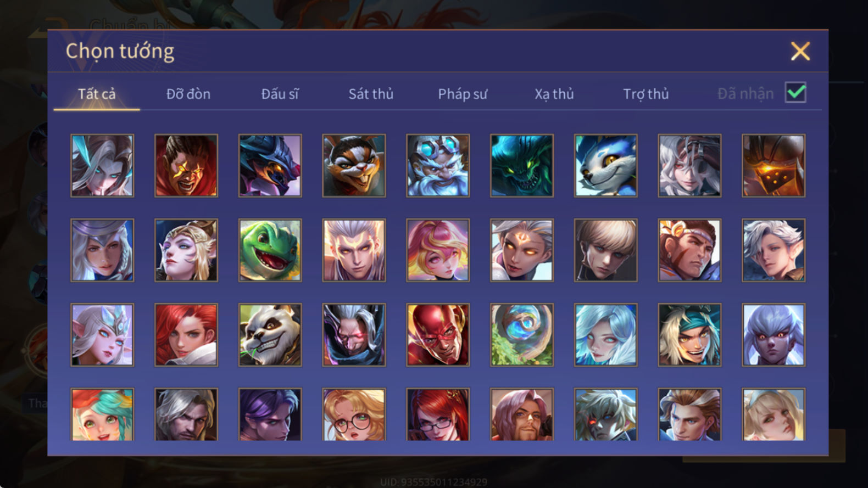The height and width of the screenshot is (488, 868).
Task: Open the Sát thủ tab
Action: 371,94
